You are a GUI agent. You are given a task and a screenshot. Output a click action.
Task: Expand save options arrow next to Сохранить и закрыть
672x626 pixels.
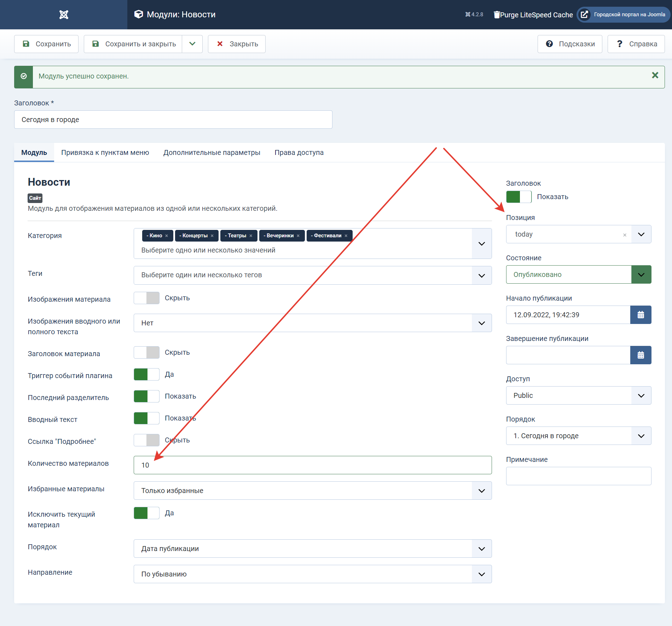point(192,44)
